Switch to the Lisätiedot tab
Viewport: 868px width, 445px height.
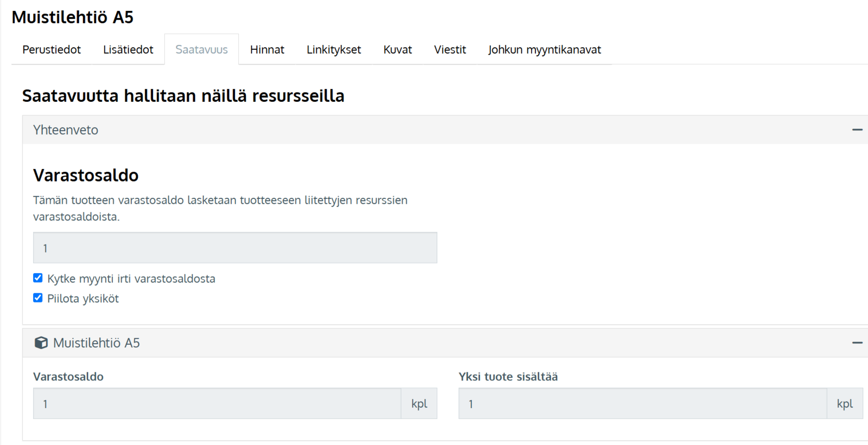pos(128,50)
